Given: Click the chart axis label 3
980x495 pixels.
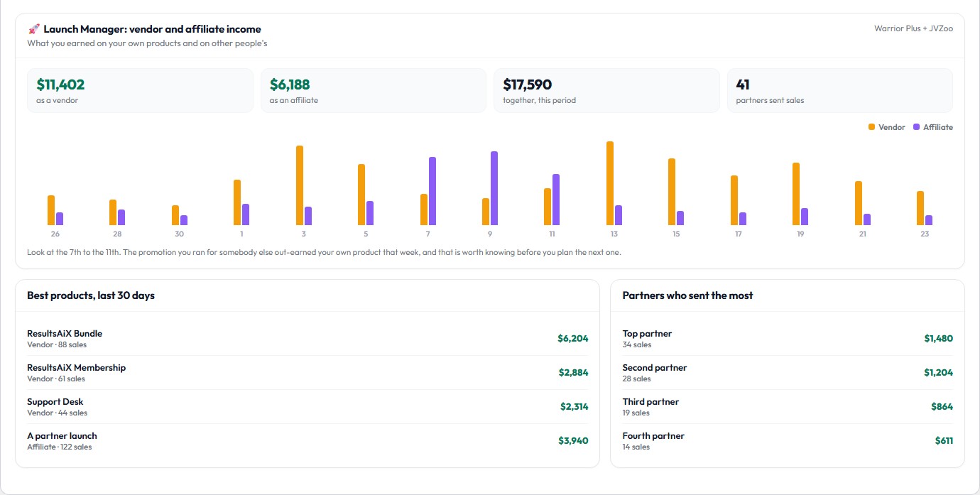Looking at the screenshot, I should coord(303,234).
